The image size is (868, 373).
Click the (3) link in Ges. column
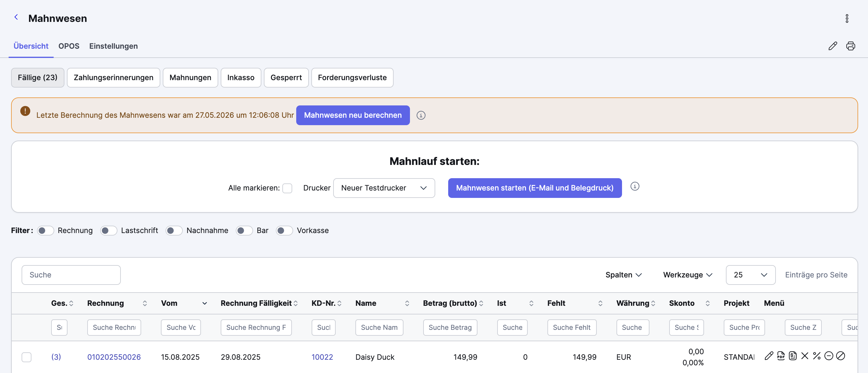[56, 357]
